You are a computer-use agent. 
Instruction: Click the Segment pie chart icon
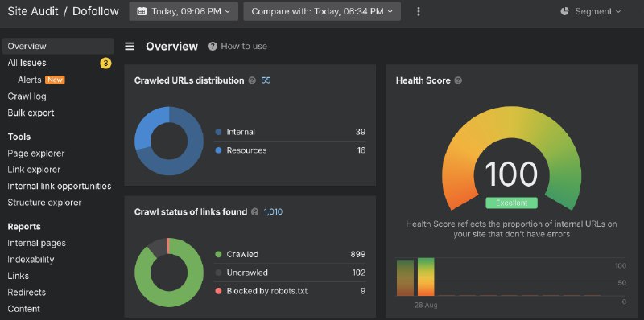(565, 11)
